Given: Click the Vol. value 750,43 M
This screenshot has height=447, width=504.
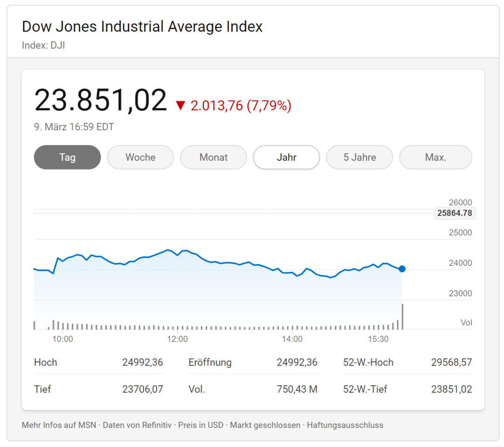Looking at the screenshot, I should [296, 389].
